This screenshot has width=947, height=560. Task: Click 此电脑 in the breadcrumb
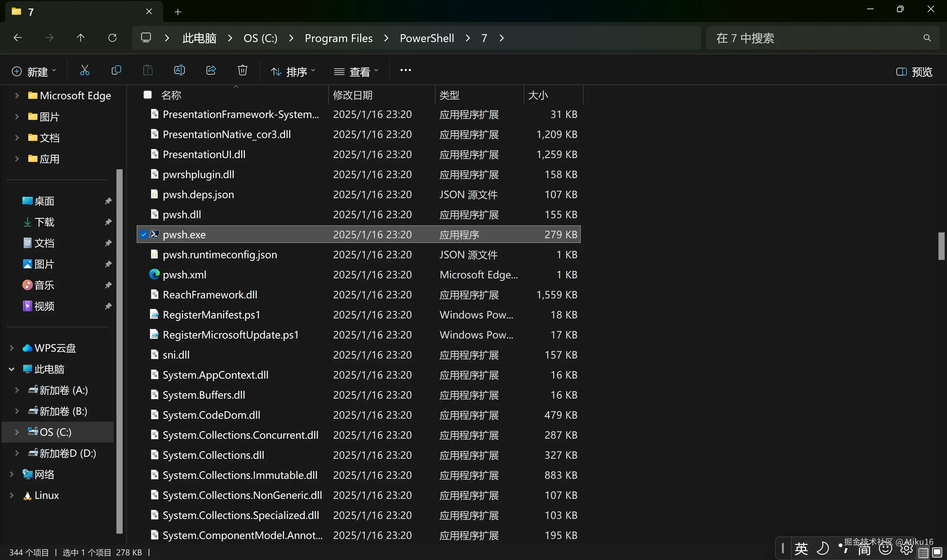click(199, 38)
